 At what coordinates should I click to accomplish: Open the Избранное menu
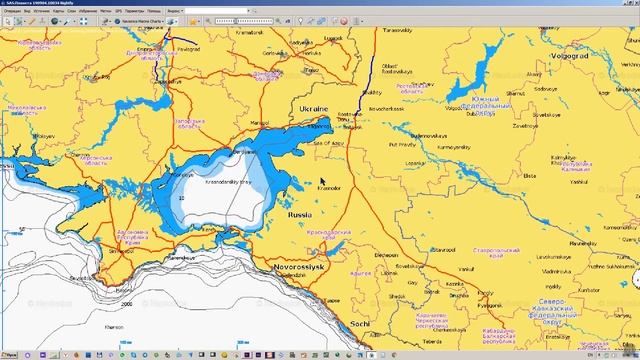(88, 11)
